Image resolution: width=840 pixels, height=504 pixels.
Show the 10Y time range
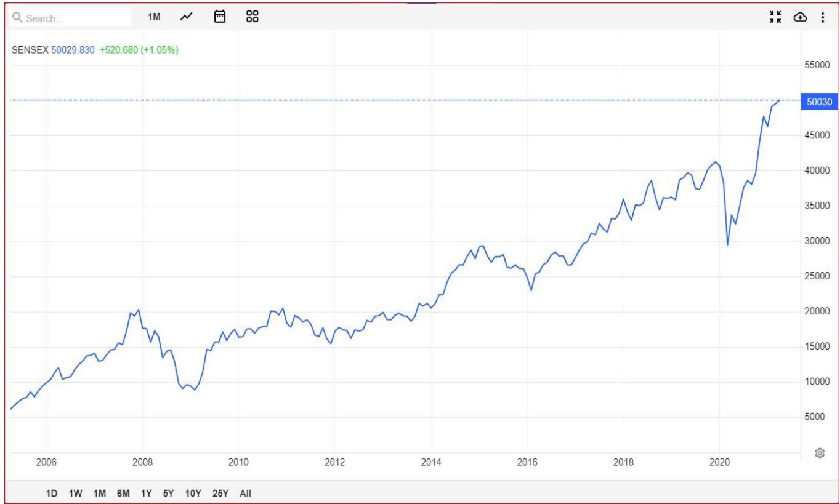click(193, 493)
